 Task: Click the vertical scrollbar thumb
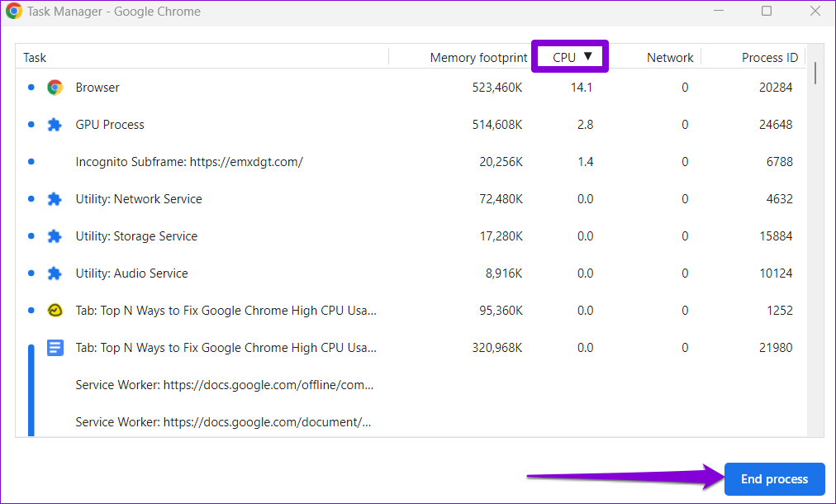click(815, 73)
